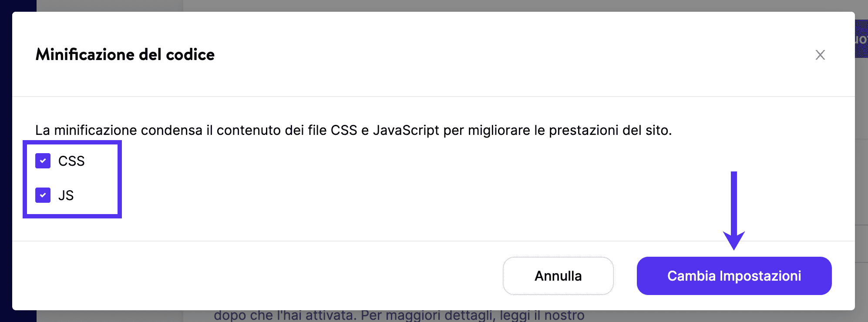Click the checked CSS checkbox
Screen dimensions: 868x322
(43, 161)
